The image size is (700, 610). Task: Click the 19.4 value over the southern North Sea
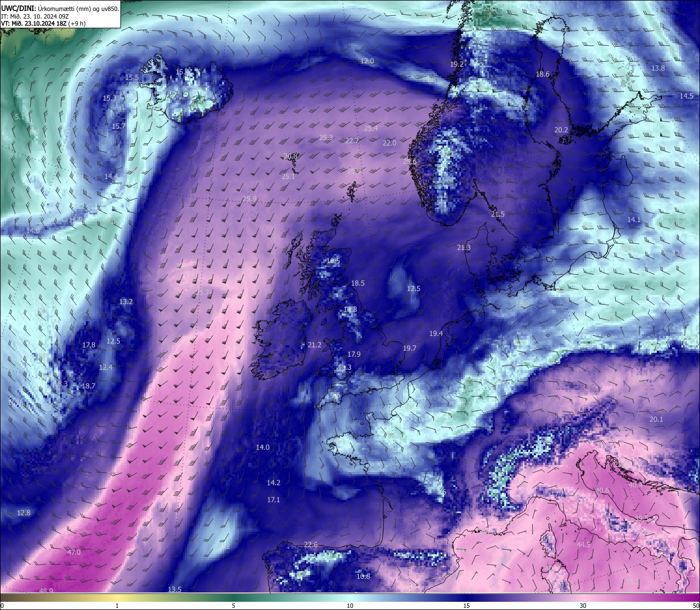[x=436, y=334]
